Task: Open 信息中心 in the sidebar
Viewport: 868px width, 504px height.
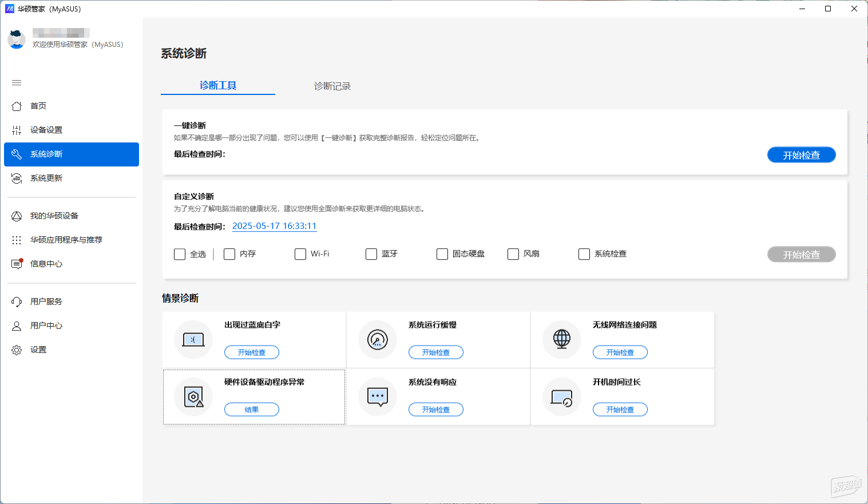Action: pyautogui.click(x=72, y=264)
